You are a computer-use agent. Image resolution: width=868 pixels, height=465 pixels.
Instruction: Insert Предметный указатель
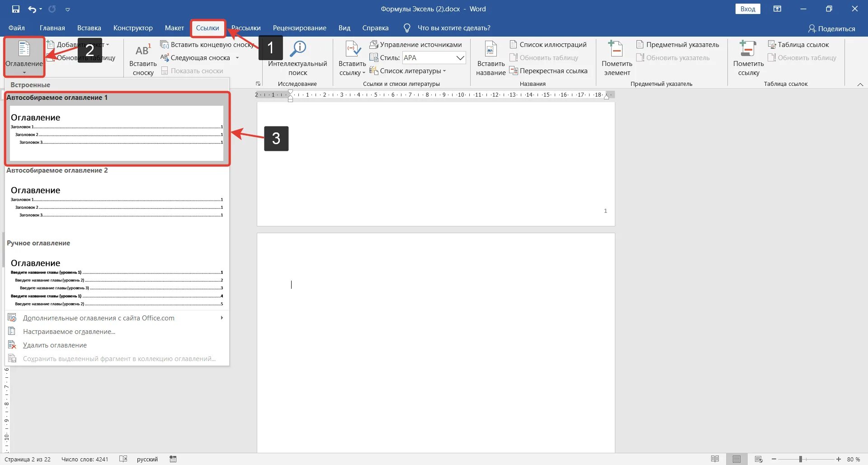678,44
